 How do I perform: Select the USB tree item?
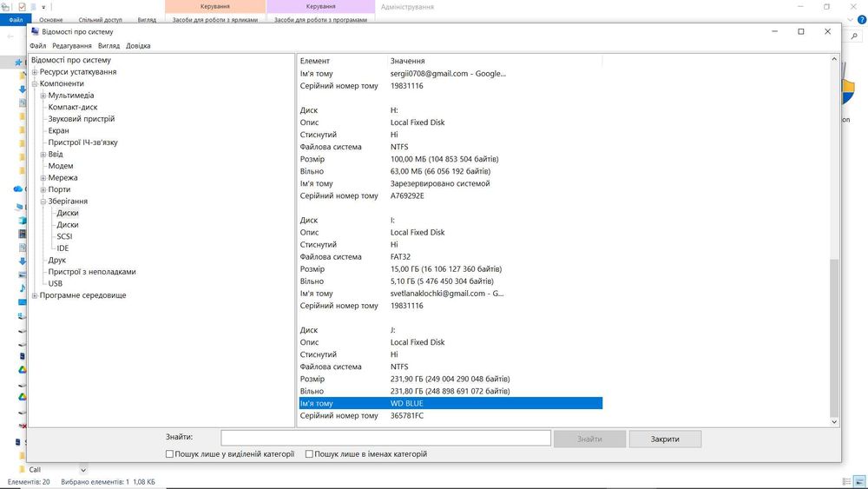(x=56, y=283)
